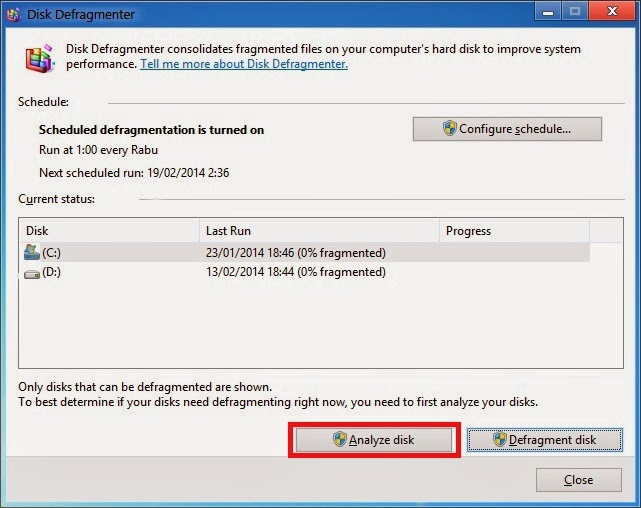Select the (C:) drive row
Image resolution: width=641 pixels, height=508 pixels.
pyautogui.click(x=305, y=253)
